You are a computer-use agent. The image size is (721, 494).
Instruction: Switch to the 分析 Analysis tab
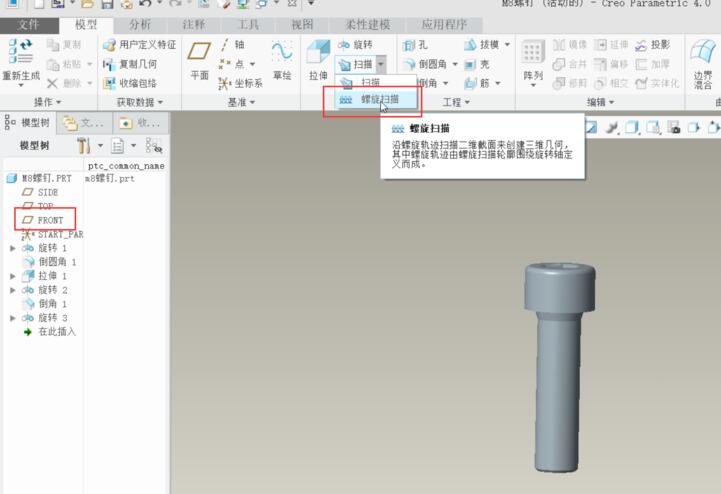tap(140, 25)
